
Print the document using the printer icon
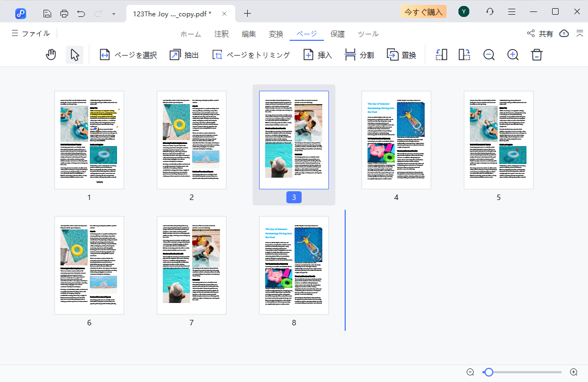tap(64, 14)
